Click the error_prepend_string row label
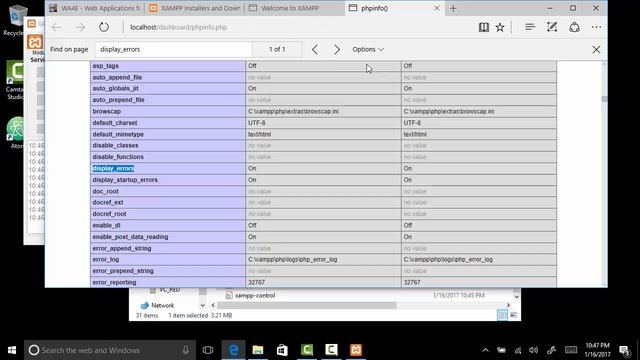The width and height of the screenshot is (640, 360). tap(123, 271)
